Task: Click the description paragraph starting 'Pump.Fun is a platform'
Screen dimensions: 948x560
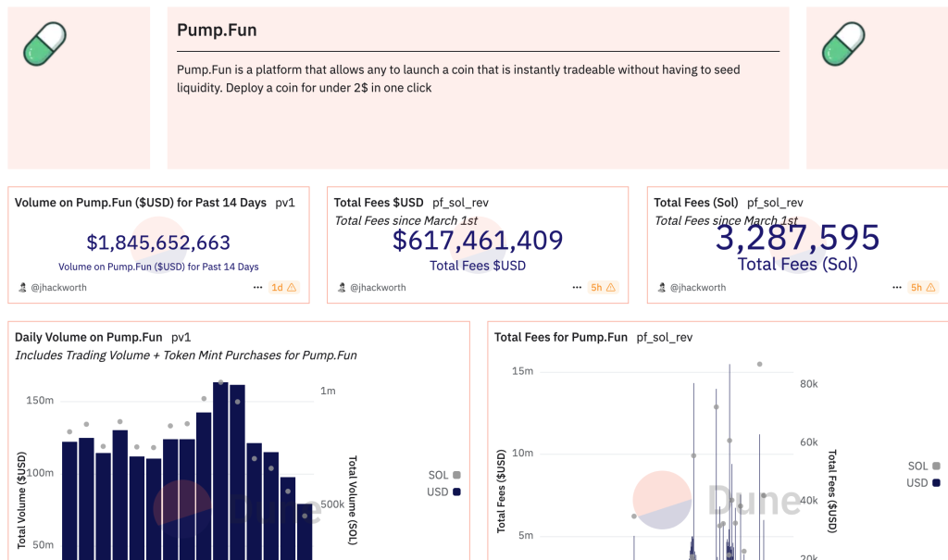Action: click(458, 79)
